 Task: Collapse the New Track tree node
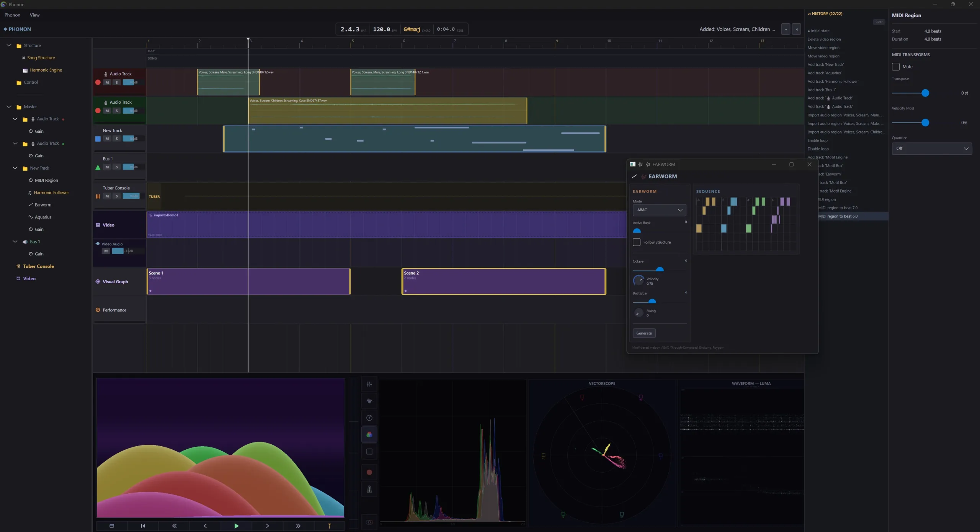[x=15, y=168]
